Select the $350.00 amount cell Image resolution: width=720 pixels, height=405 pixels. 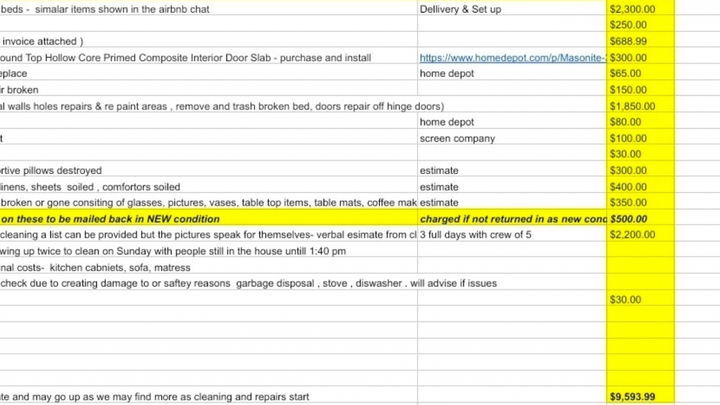pos(640,202)
